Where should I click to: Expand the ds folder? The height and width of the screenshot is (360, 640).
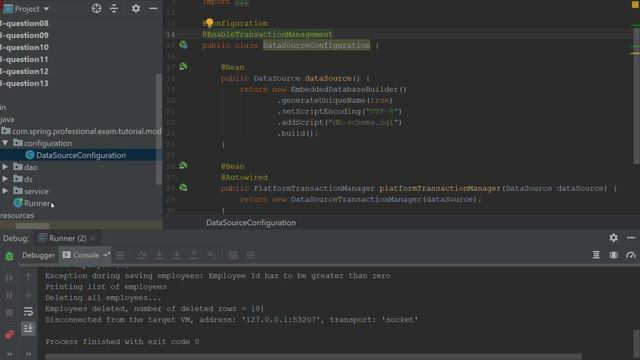[x=5, y=179]
